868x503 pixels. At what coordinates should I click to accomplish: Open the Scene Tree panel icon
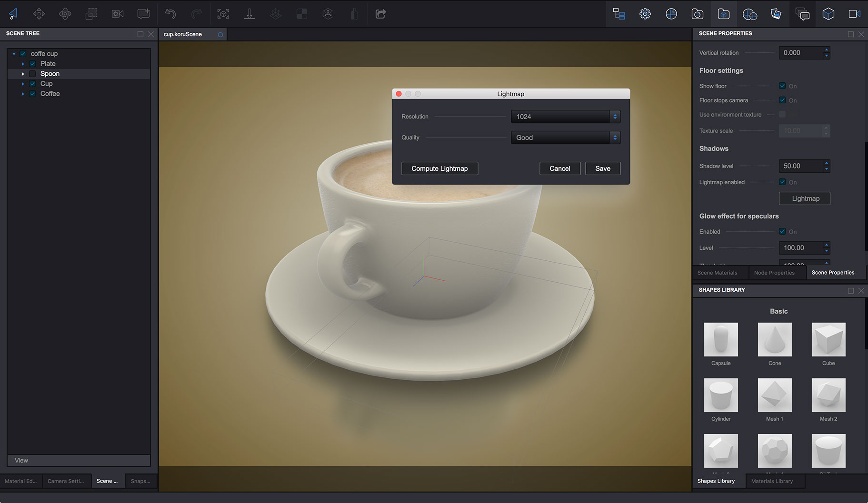619,13
